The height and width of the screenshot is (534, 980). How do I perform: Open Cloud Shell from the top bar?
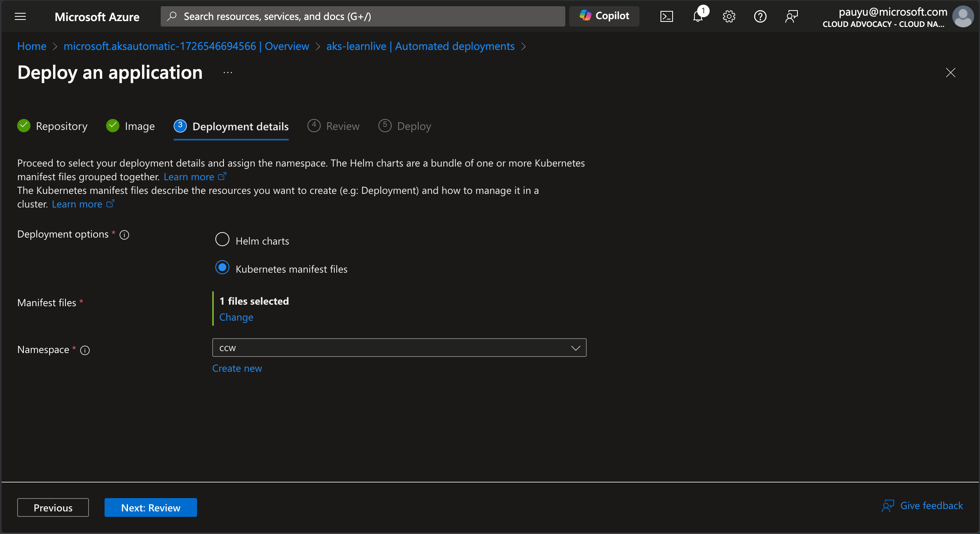[666, 16]
